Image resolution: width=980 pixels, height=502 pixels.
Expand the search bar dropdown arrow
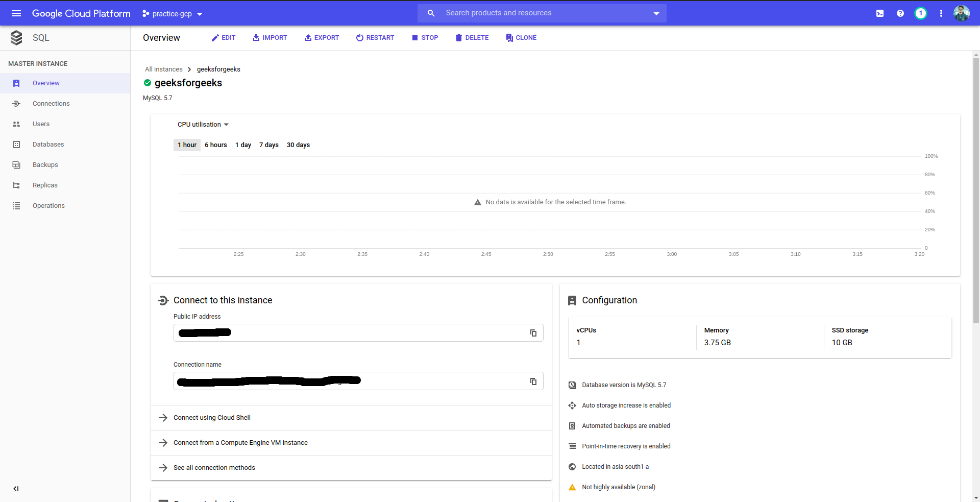(656, 14)
